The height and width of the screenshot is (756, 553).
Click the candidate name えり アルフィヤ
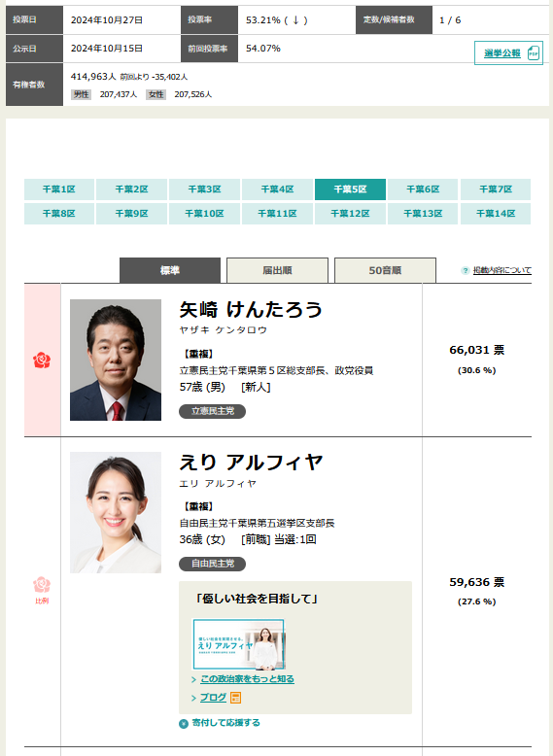[251, 462]
